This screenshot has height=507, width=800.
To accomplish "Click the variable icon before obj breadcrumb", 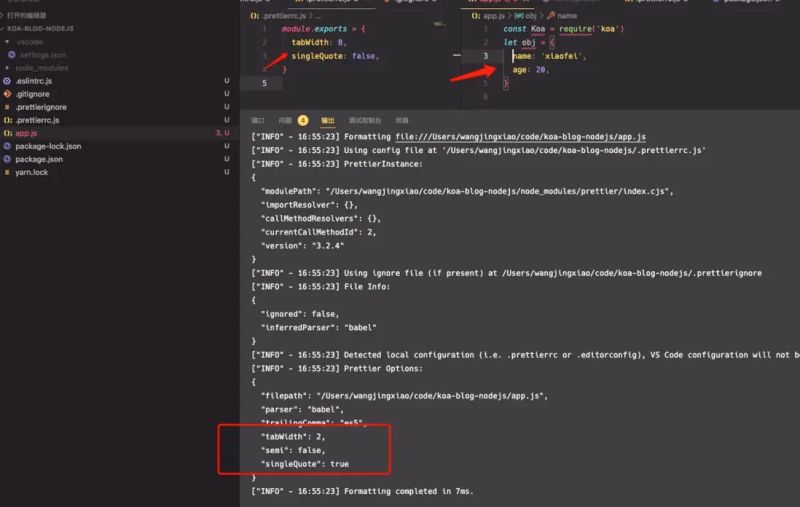I will click(519, 16).
